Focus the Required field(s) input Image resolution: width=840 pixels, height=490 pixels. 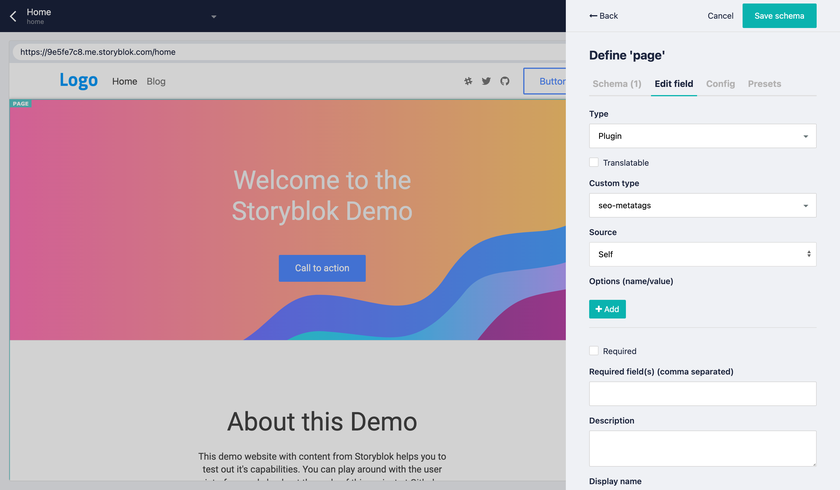(x=702, y=394)
